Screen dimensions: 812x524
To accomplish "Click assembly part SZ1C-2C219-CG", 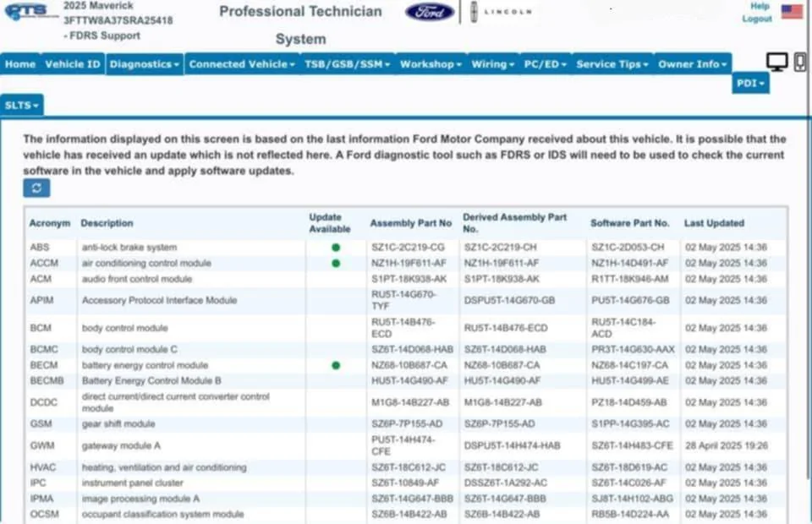I will [x=408, y=248].
